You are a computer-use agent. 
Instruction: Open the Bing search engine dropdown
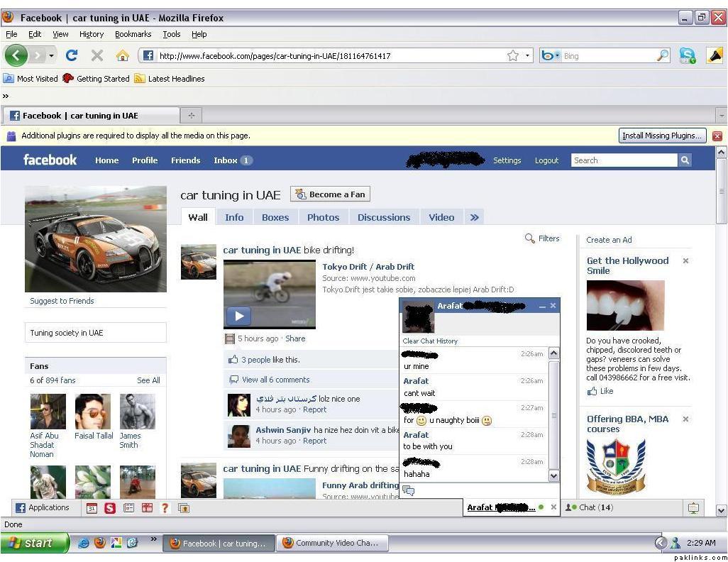[x=550, y=55]
